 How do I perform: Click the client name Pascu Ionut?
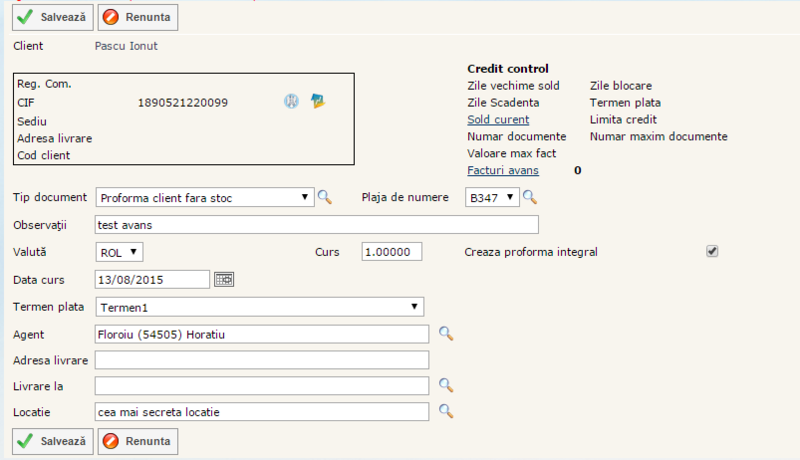[126, 46]
